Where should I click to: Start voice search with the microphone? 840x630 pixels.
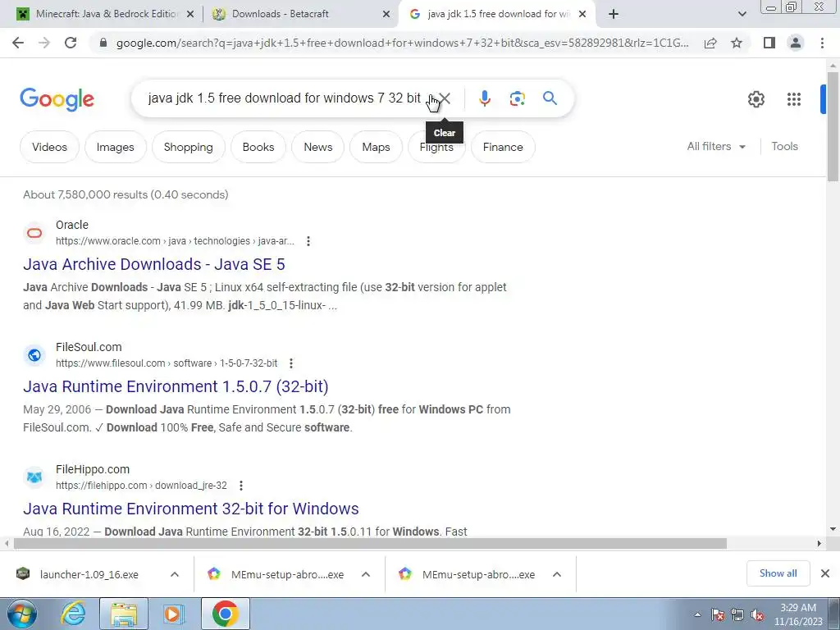pos(484,98)
